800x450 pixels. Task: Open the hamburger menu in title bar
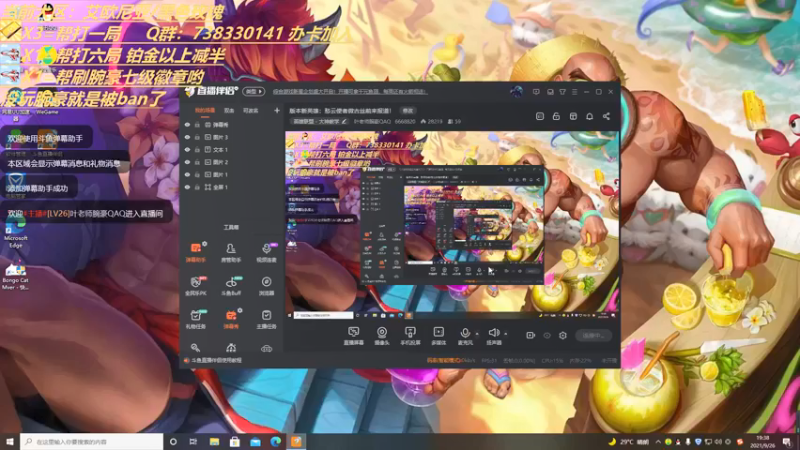pos(574,92)
